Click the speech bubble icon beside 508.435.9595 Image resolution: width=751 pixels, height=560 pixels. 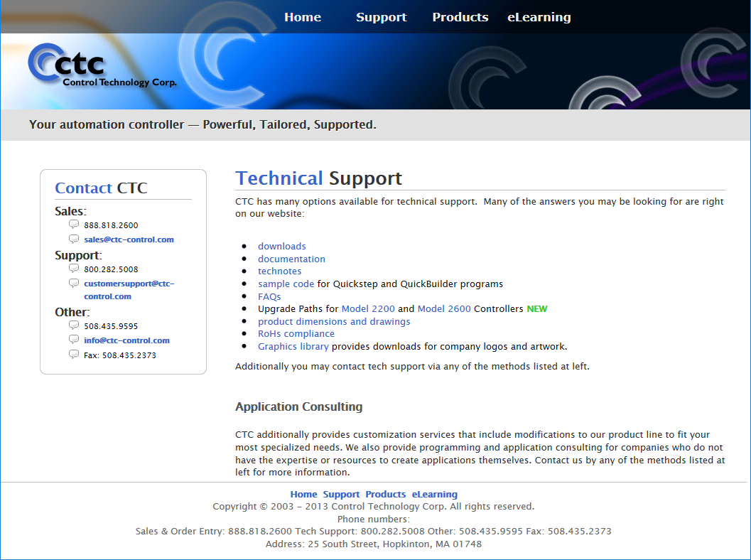tap(74, 325)
